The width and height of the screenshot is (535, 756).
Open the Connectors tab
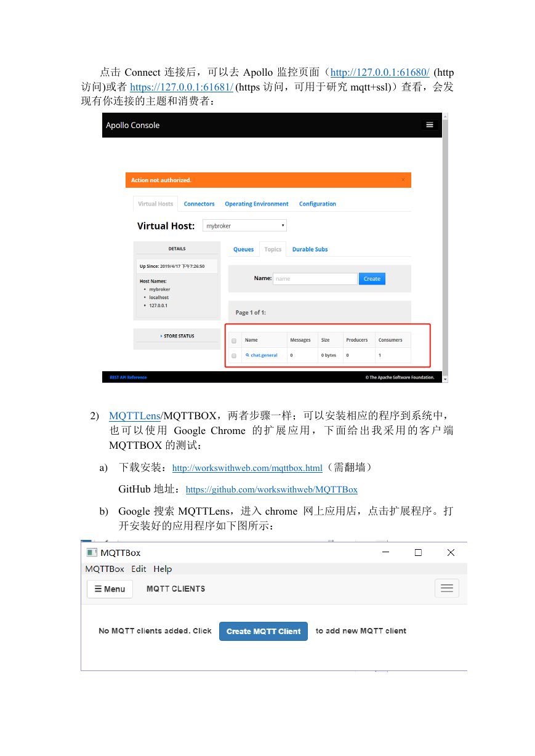pos(199,204)
